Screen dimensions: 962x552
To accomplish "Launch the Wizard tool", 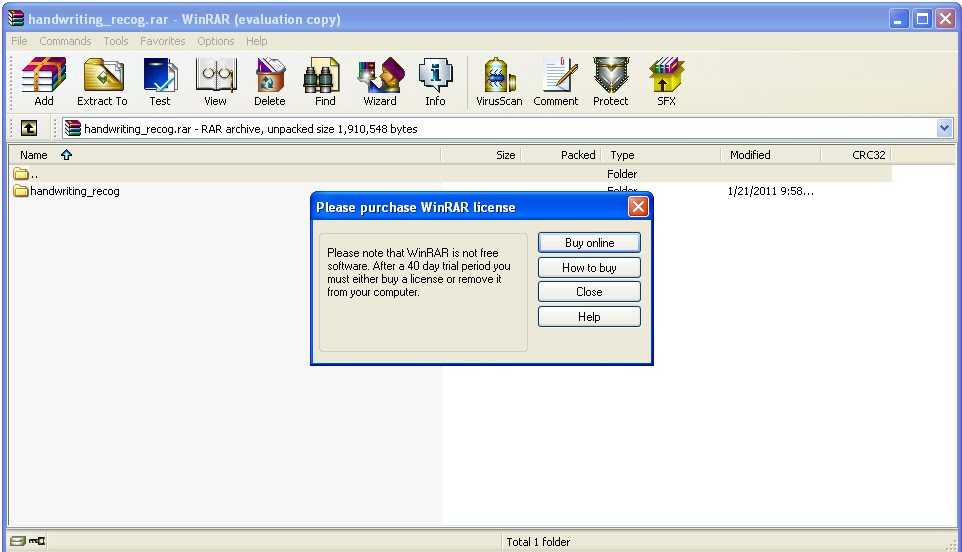I will (x=380, y=82).
